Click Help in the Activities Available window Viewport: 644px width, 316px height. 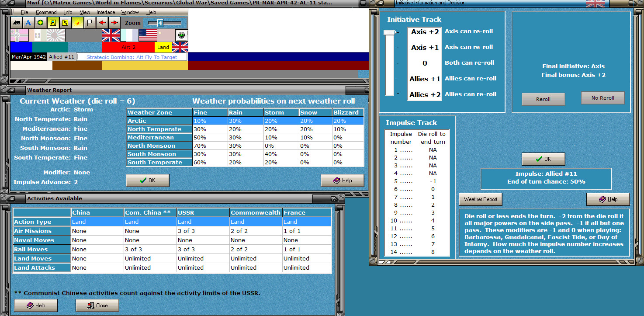(x=36, y=306)
